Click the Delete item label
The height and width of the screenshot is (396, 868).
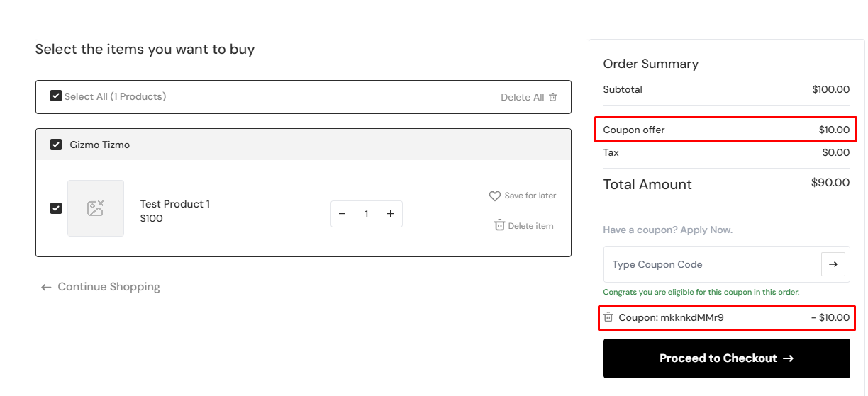(530, 226)
